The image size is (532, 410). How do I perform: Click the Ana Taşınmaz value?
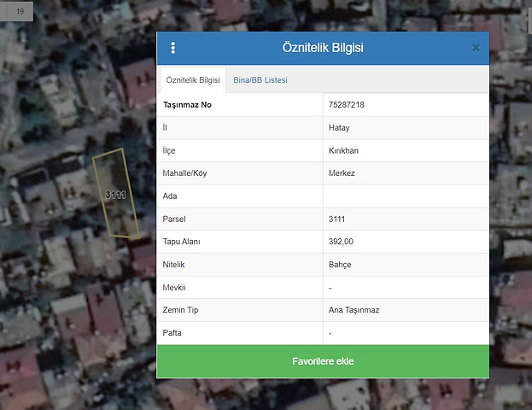coord(355,310)
